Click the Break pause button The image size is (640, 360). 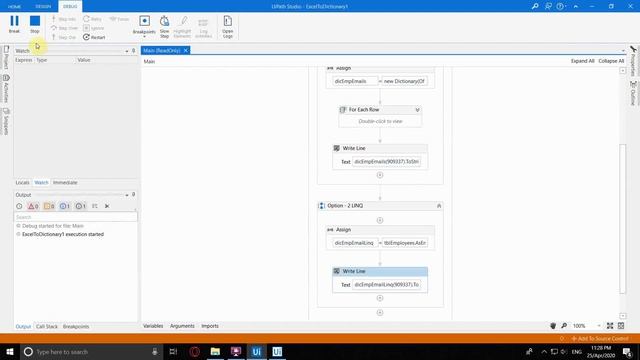tap(14, 24)
